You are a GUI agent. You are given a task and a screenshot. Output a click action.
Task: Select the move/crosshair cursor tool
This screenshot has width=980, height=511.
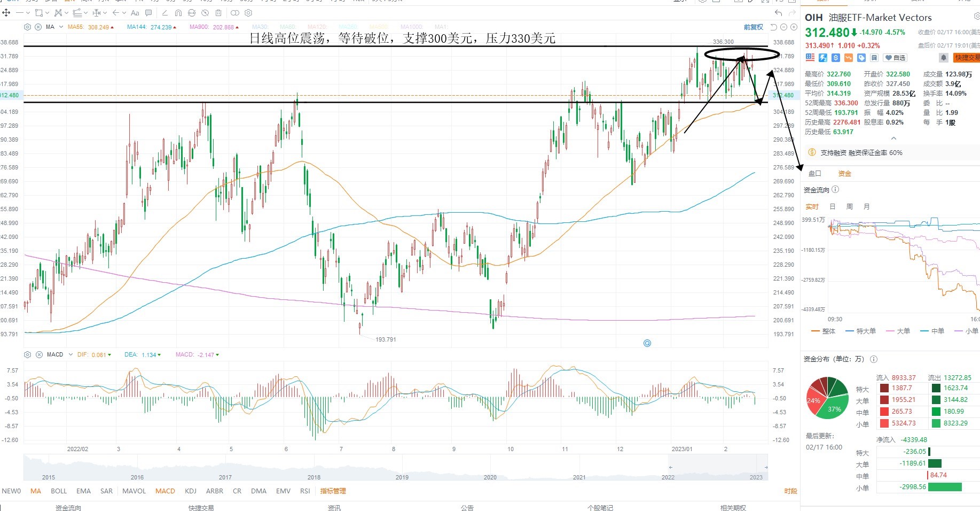pyautogui.click(x=6, y=12)
